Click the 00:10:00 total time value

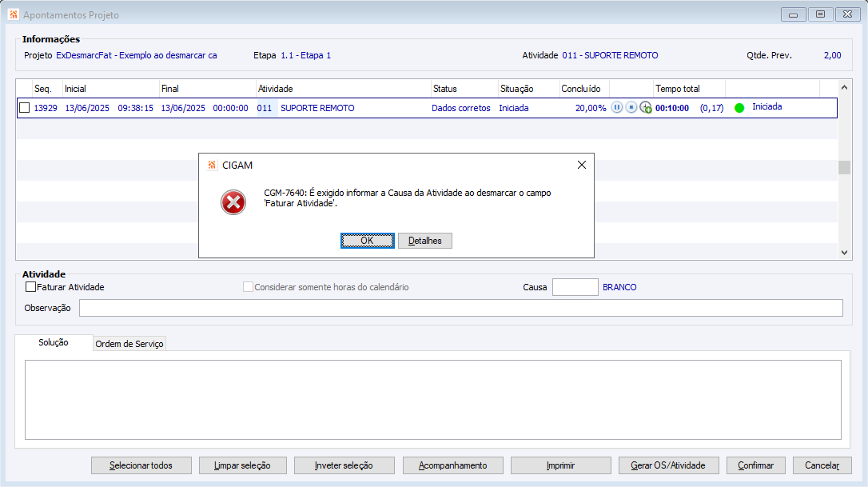coord(672,108)
